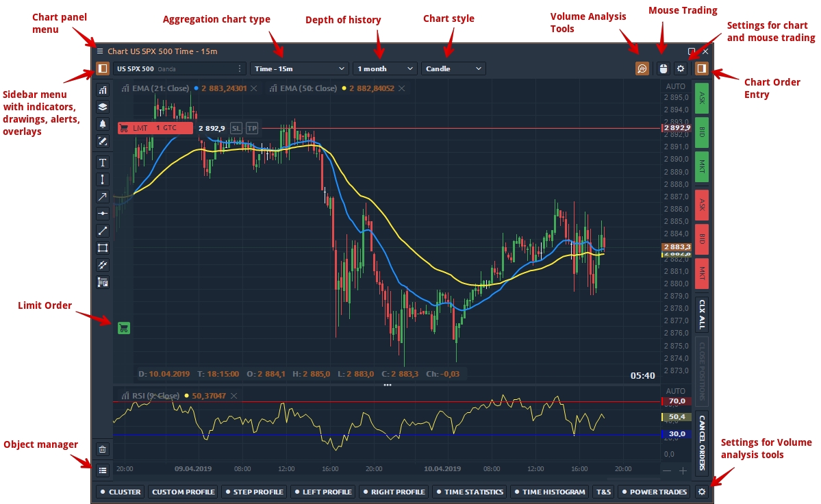Image resolution: width=821 pixels, height=504 pixels.
Task: Open the Object manager list icon
Action: pyautogui.click(x=103, y=470)
